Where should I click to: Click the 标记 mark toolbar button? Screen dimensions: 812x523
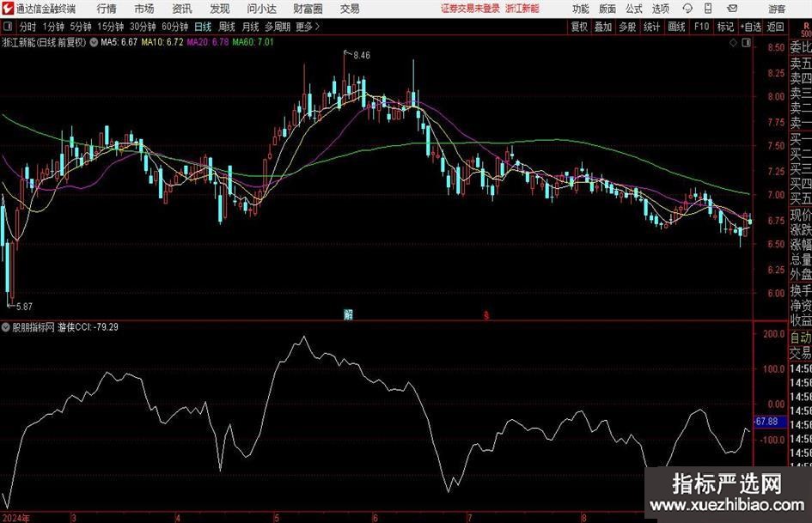[x=725, y=27]
